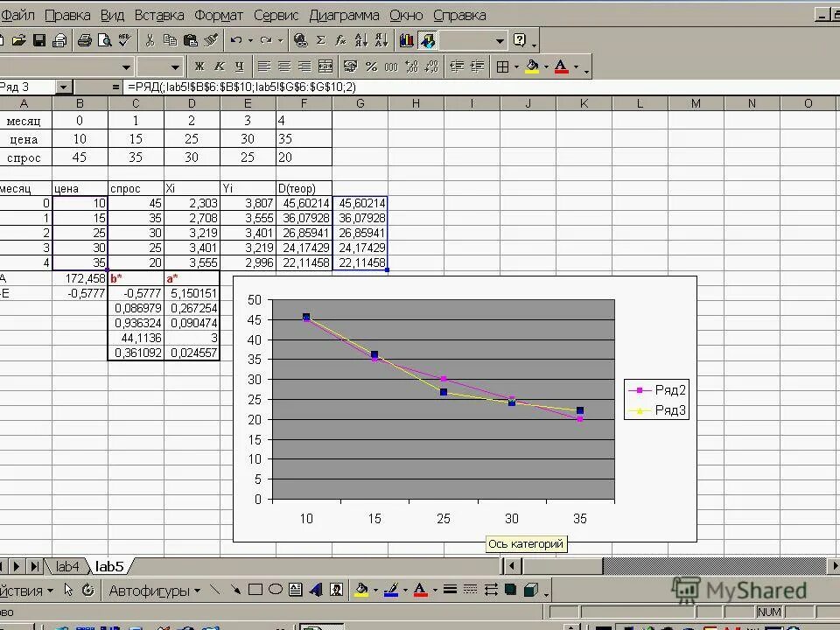Select the Arrow drawing tool

235,590
